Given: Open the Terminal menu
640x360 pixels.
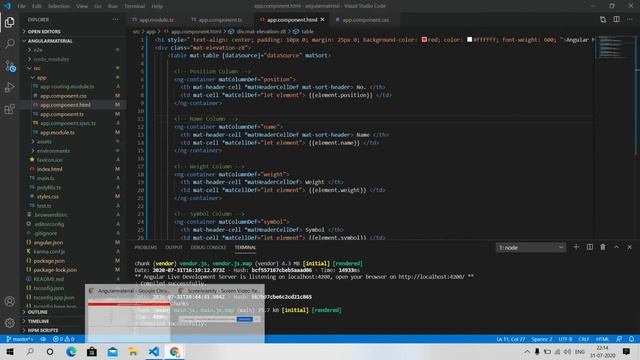Looking at the screenshot, I should pyautogui.click(x=134, y=6).
